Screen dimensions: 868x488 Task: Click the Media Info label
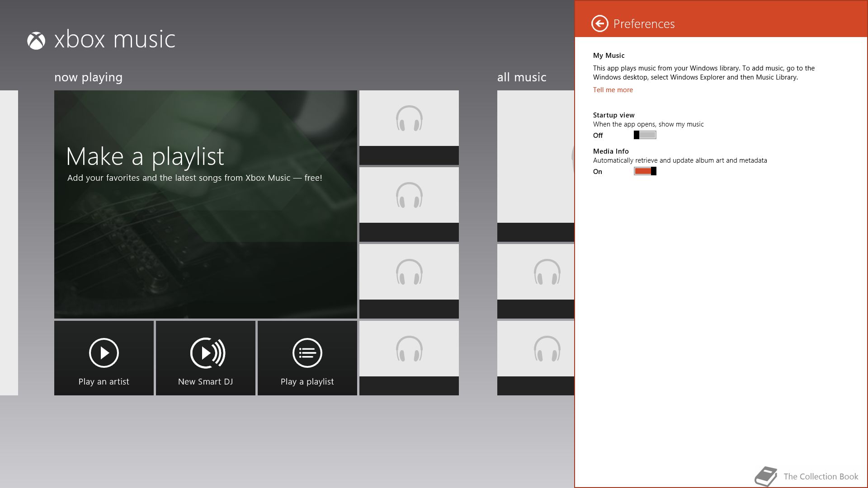coord(611,151)
